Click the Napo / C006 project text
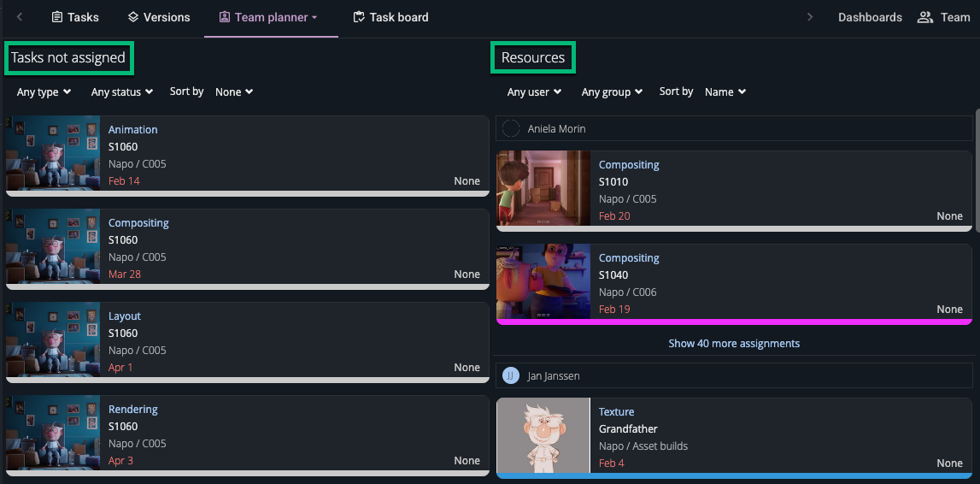Screen dimensions: 980x484 coord(627,292)
